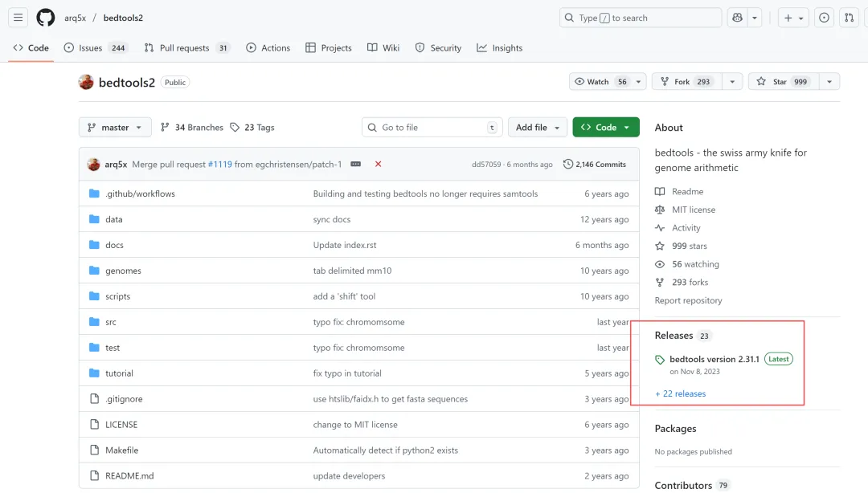This screenshot has height=493, width=868.
Task: Open the data folder
Action: pos(114,219)
